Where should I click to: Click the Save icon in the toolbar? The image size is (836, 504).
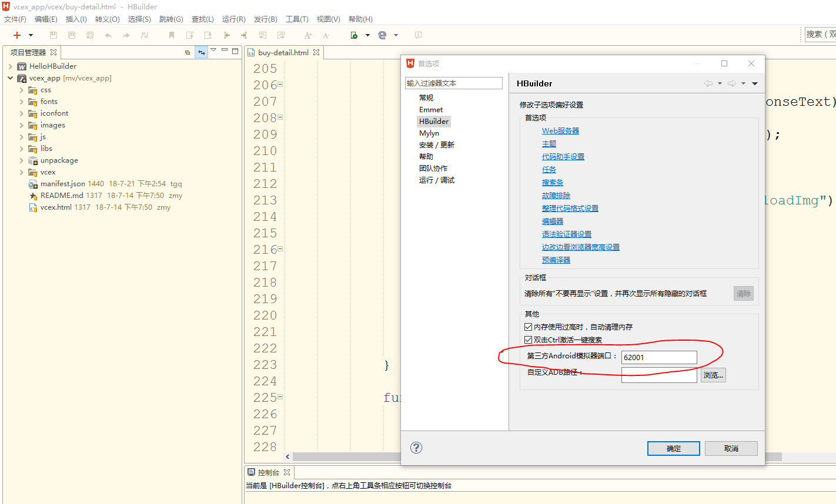[53, 35]
